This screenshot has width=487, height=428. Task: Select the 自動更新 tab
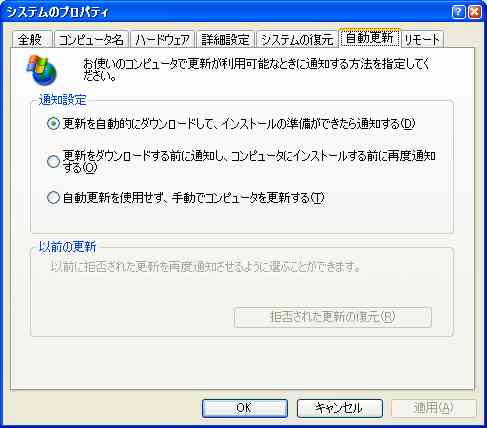coord(369,38)
